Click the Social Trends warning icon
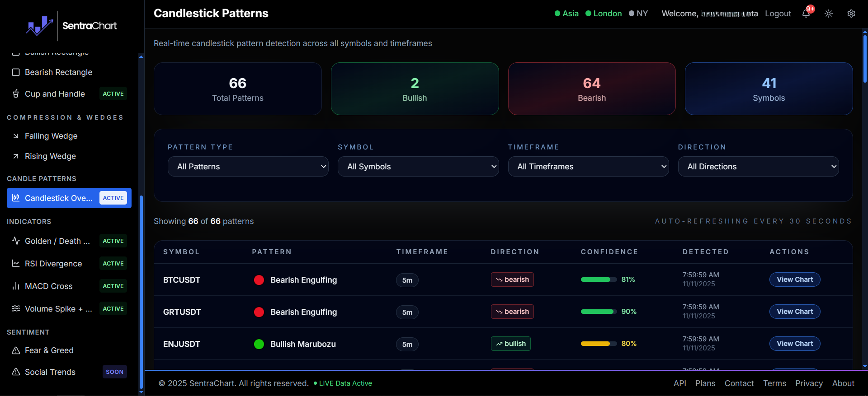This screenshot has height=396, width=868. [16, 372]
